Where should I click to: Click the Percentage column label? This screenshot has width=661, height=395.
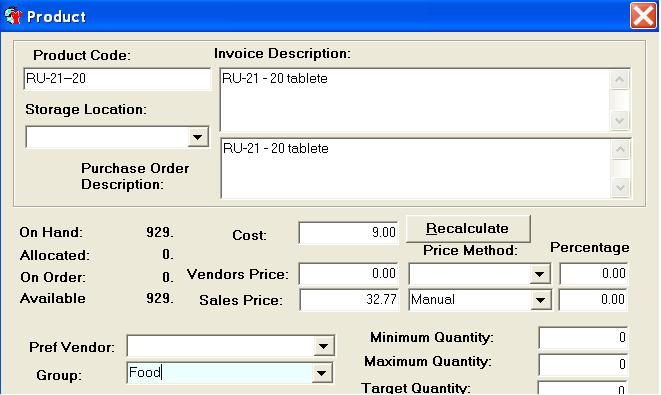pos(589,247)
